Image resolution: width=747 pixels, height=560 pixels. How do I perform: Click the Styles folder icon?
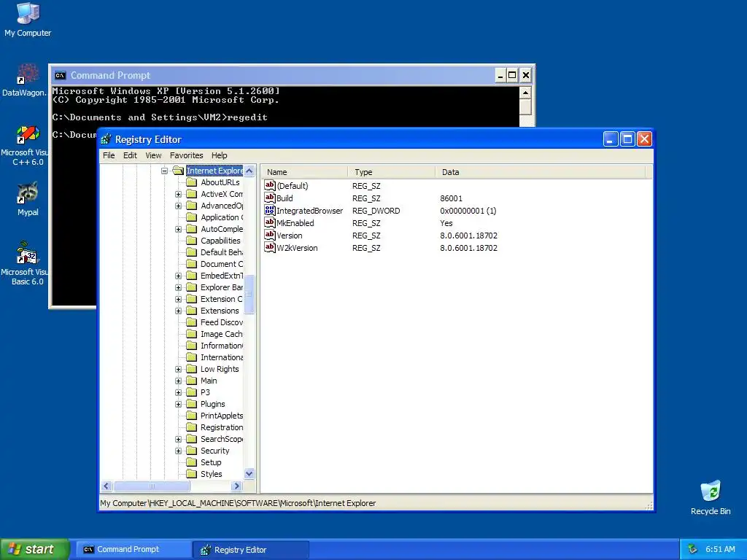pyautogui.click(x=192, y=474)
